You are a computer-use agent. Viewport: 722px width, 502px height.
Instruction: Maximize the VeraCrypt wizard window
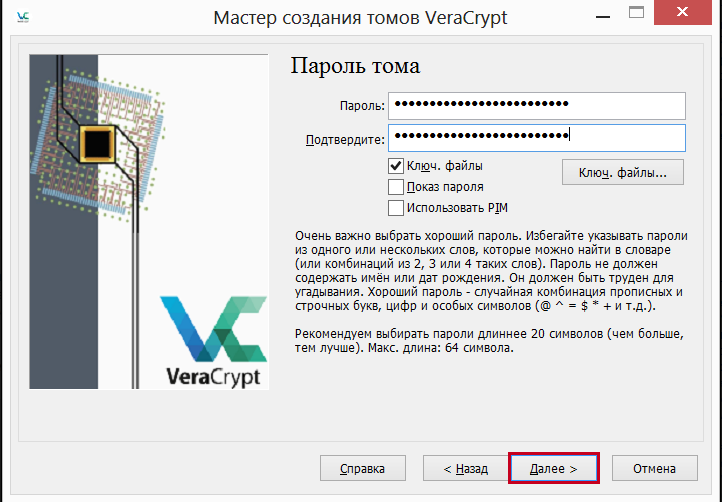point(636,13)
